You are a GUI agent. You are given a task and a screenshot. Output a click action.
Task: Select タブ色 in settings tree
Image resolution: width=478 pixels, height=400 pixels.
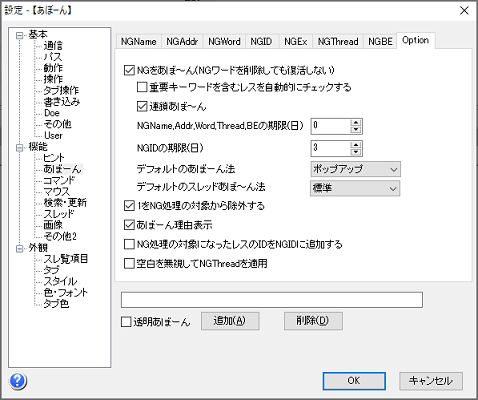[x=56, y=304]
